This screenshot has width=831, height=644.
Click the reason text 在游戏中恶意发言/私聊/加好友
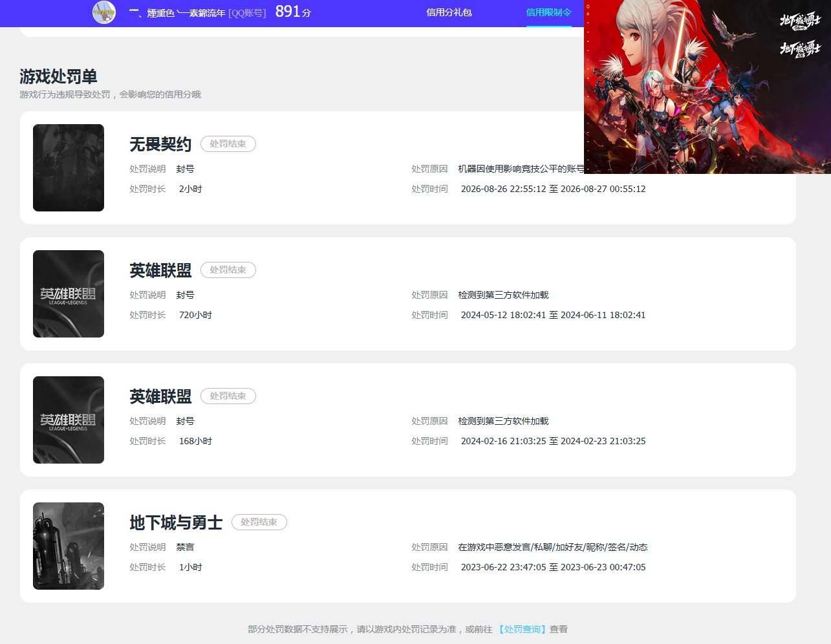(x=553, y=547)
